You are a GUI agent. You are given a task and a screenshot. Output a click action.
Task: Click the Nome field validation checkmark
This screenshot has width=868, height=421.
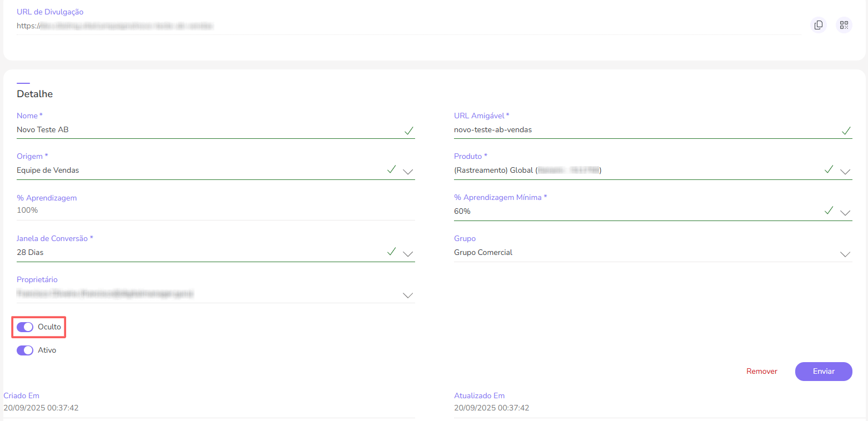coord(408,131)
